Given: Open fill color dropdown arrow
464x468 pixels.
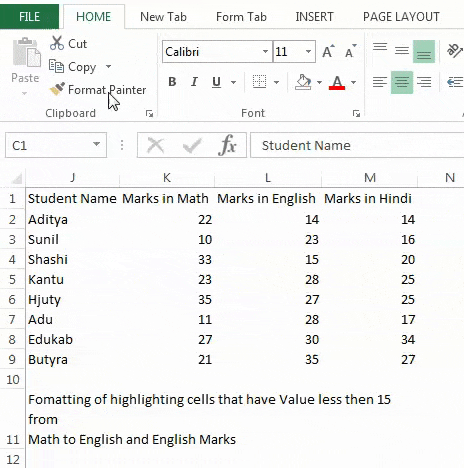Looking at the screenshot, I should point(319,82).
